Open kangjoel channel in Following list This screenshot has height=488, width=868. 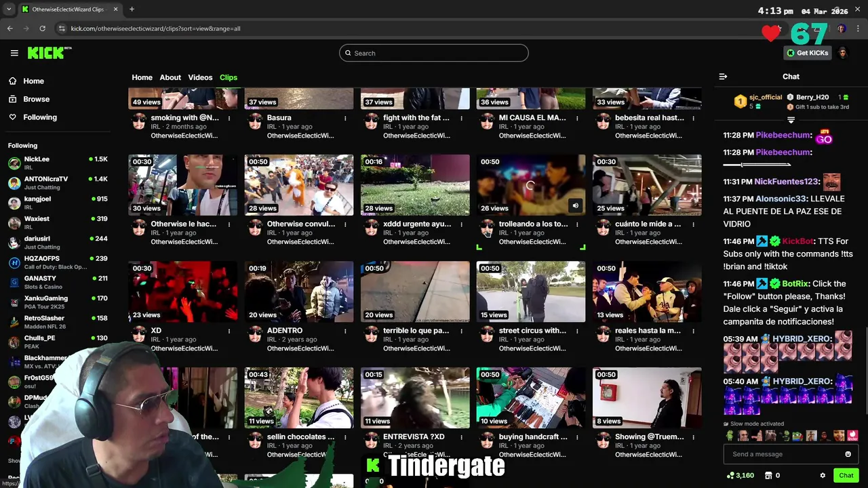58,203
